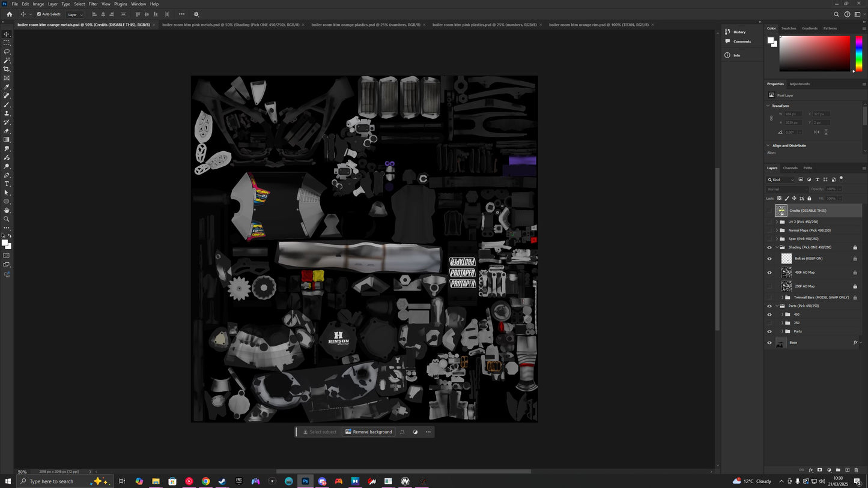Expand the Twinwall Bars group
This screenshot has width=868, height=488.
(782, 298)
